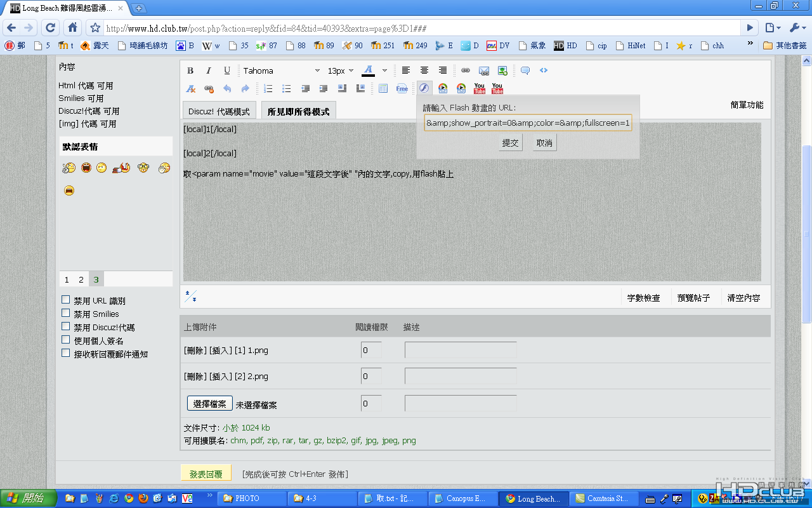This screenshot has height=508, width=812.
Task: Expand the font color dropdown arrow
Action: [x=384, y=70]
